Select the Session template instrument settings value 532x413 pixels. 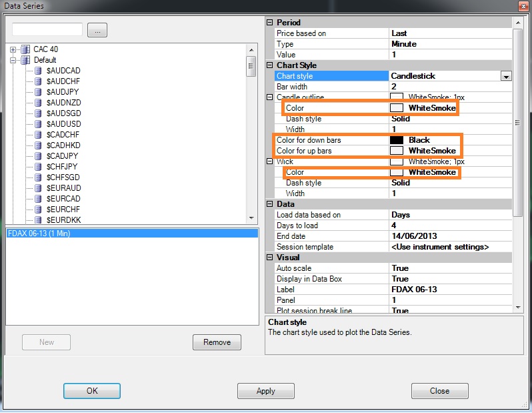[x=450, y=247]
